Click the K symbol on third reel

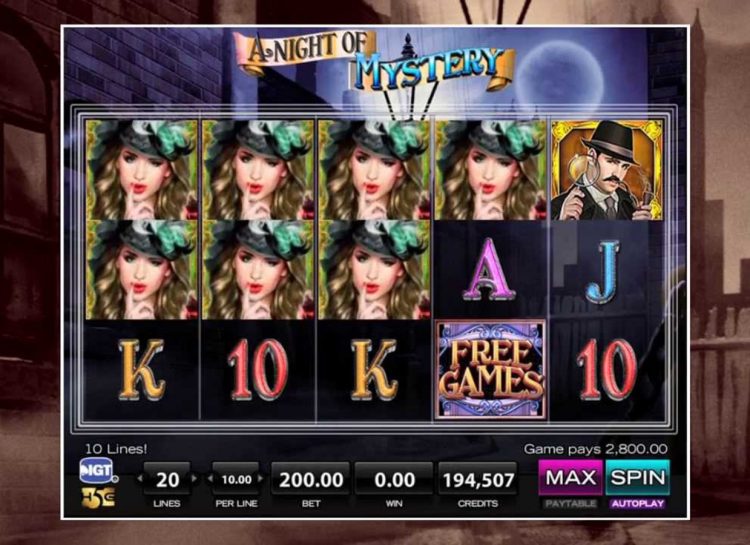[374, 370]
